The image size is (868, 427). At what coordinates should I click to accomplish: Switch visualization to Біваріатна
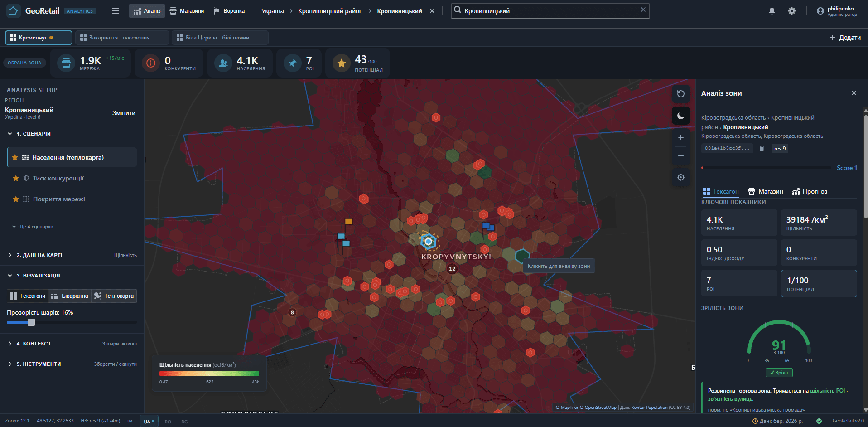tap(70, 296)
